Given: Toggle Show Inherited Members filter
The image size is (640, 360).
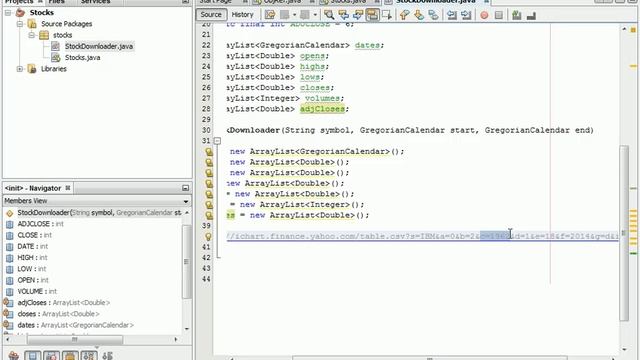Looking at the screenshot, I should (x=13, y=356).
